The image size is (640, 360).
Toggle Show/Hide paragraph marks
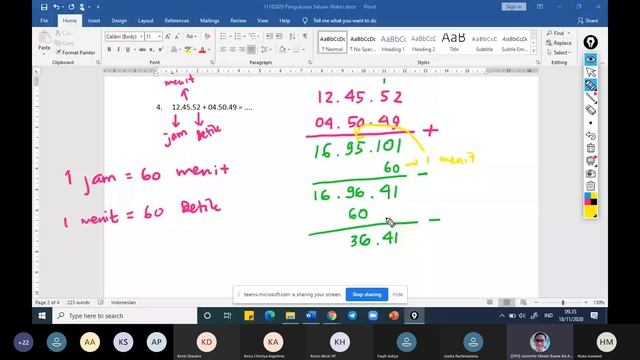point(305,36)
